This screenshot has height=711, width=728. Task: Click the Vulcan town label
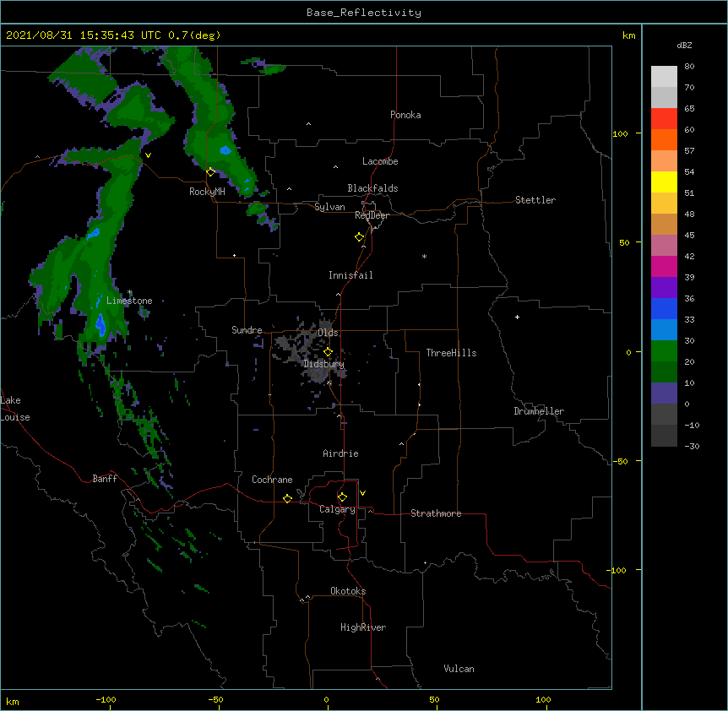click(459, 669)
